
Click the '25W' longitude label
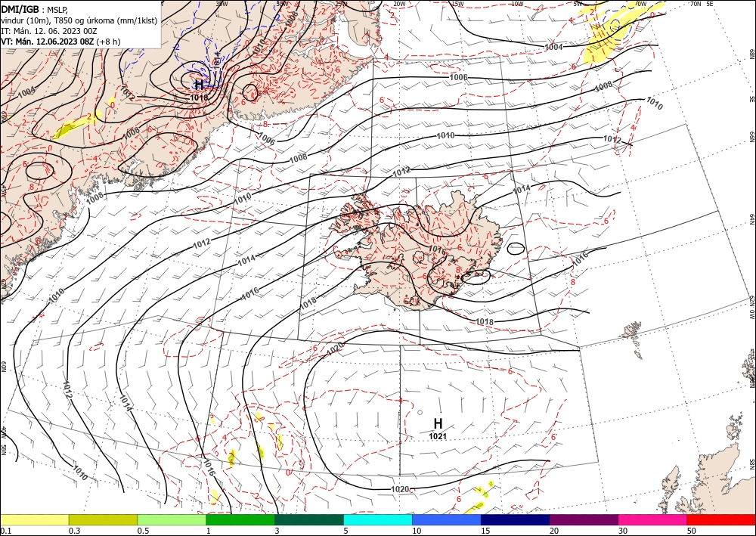(341, 4)
